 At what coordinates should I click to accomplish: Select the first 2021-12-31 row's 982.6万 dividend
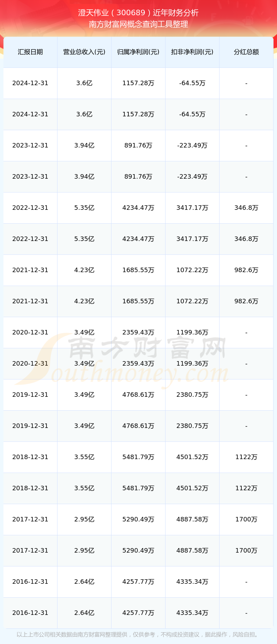(246, 270)
